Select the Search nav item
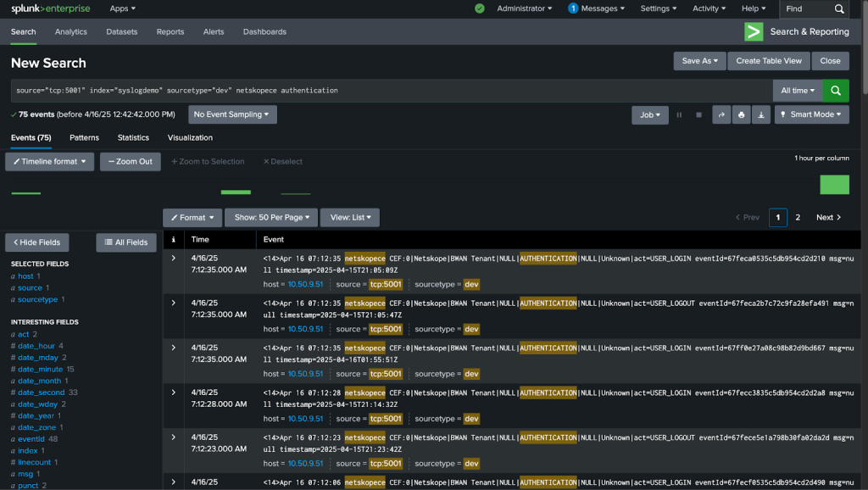 23,31
